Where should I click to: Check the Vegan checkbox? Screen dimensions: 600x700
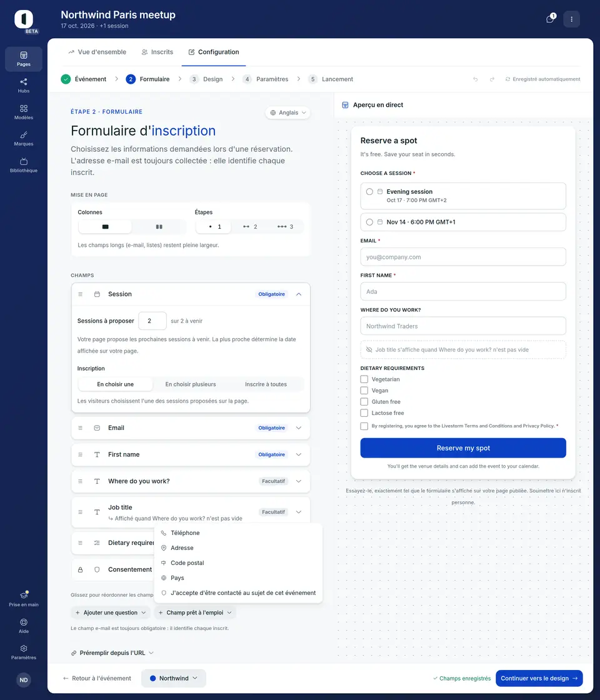coord(364,390)
